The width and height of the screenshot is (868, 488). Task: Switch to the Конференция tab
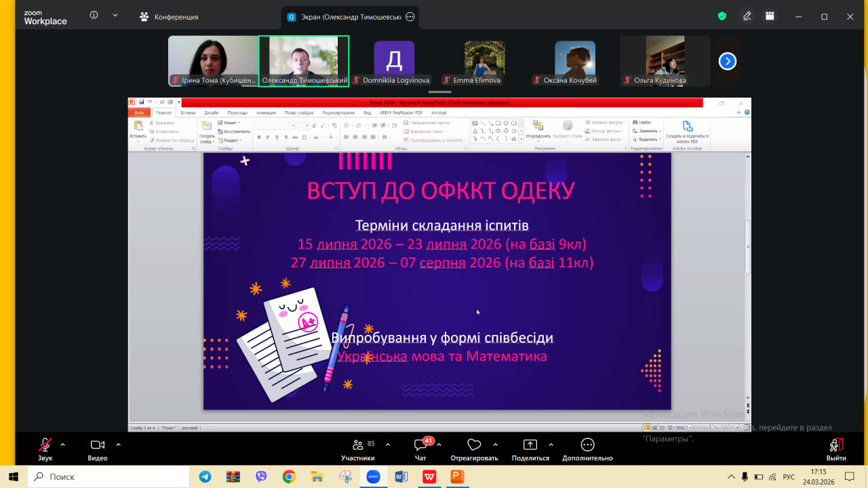[x=169, y=17]
